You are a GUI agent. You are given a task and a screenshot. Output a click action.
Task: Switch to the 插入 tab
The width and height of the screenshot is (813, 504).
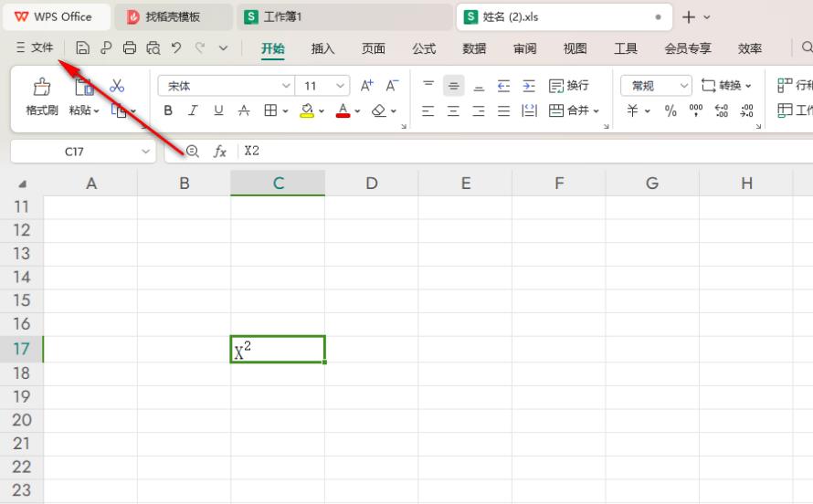pyautogui.click(x=322, y=48)
